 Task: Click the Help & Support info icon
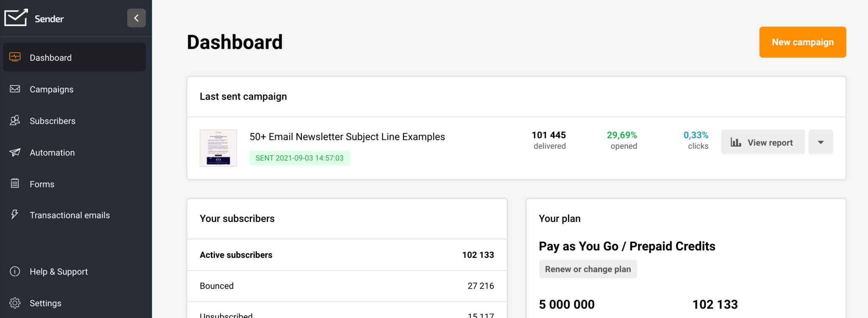(15, 271)
